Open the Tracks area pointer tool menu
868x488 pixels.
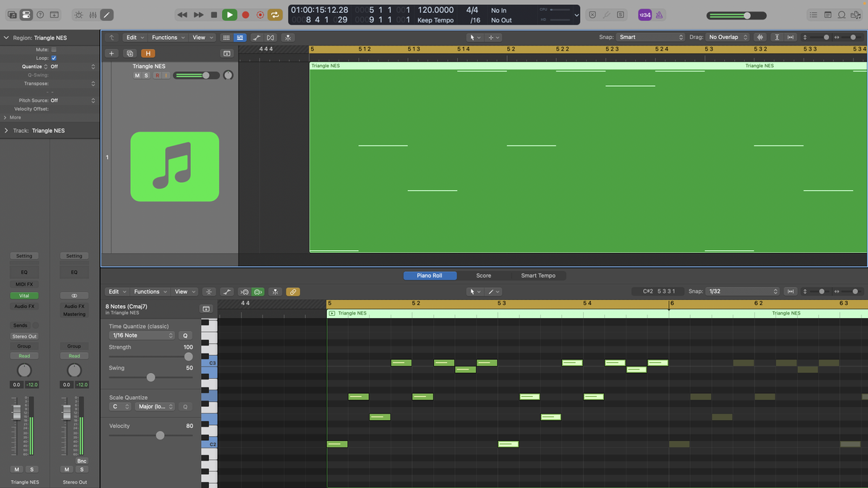(475, 38)
